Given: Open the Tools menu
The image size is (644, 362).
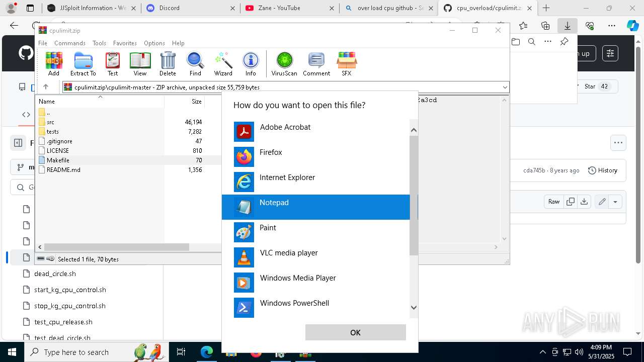Looking at the screenshot, I should (99, 43).
